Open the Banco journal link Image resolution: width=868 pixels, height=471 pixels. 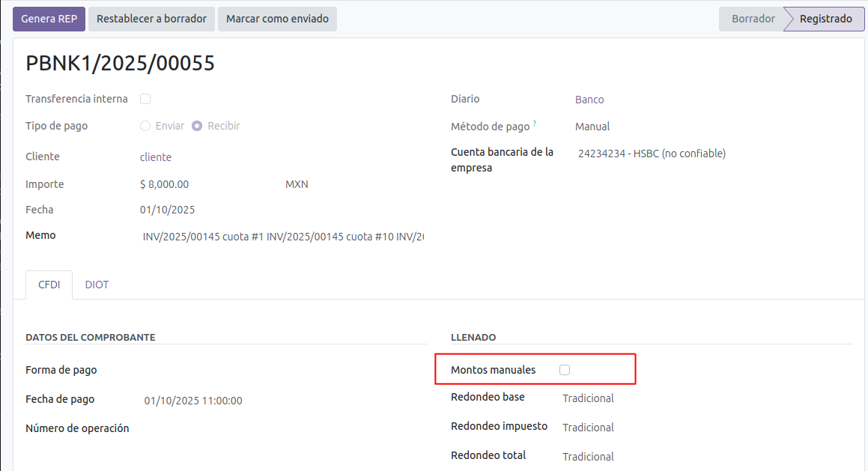tap(589, 100)
